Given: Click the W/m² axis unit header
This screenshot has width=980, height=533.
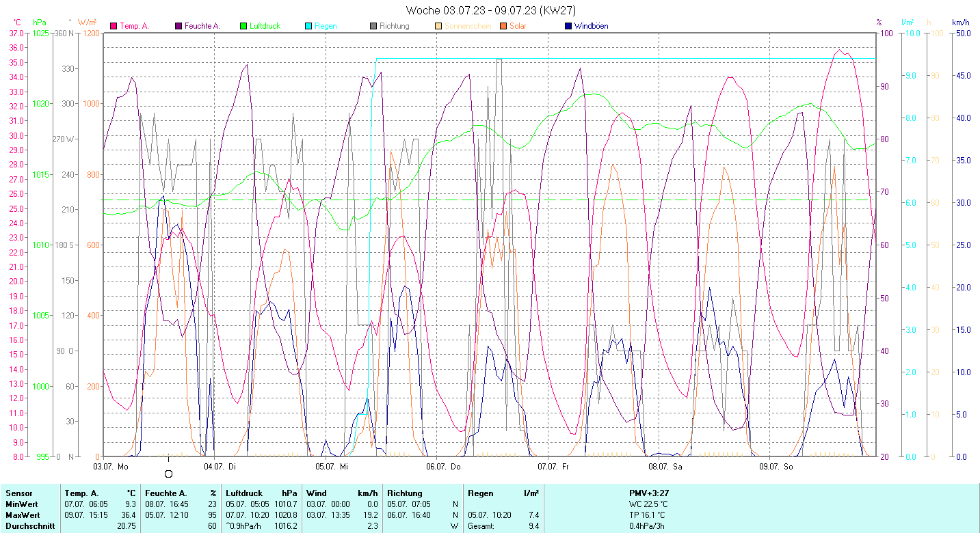Looking at the screenshot, I should [87, 23].
